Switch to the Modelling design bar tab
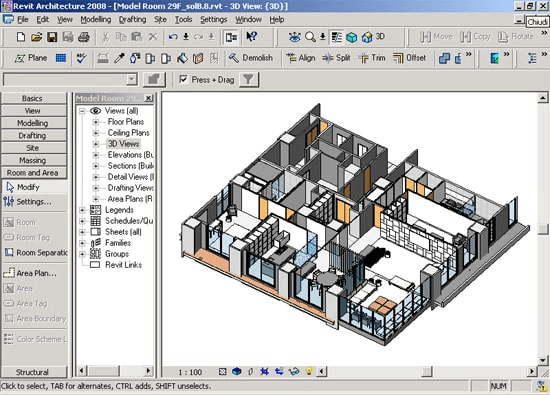 (x=33, y=123)
